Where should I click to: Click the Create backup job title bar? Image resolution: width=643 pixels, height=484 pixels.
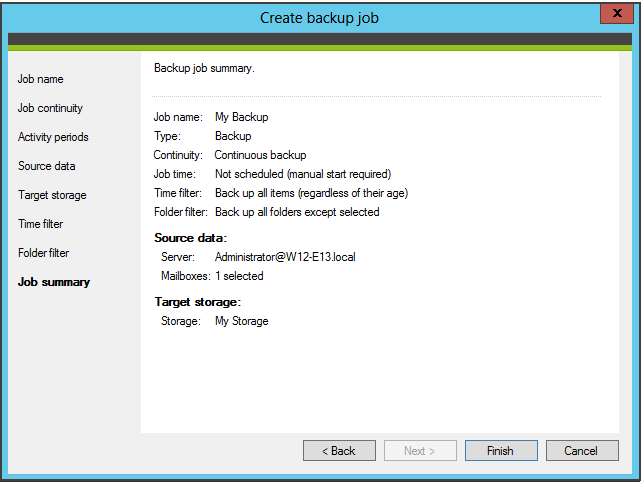point(320,17)
